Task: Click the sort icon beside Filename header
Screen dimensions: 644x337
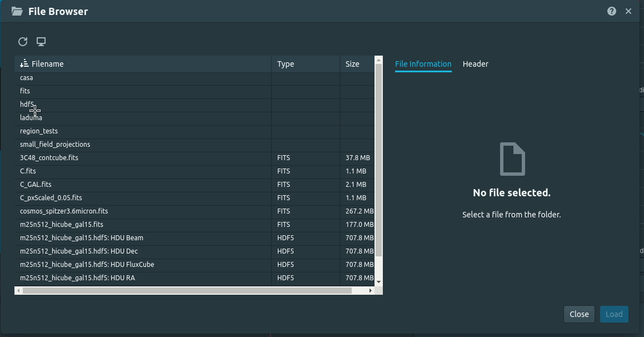Action: point(24,63)
